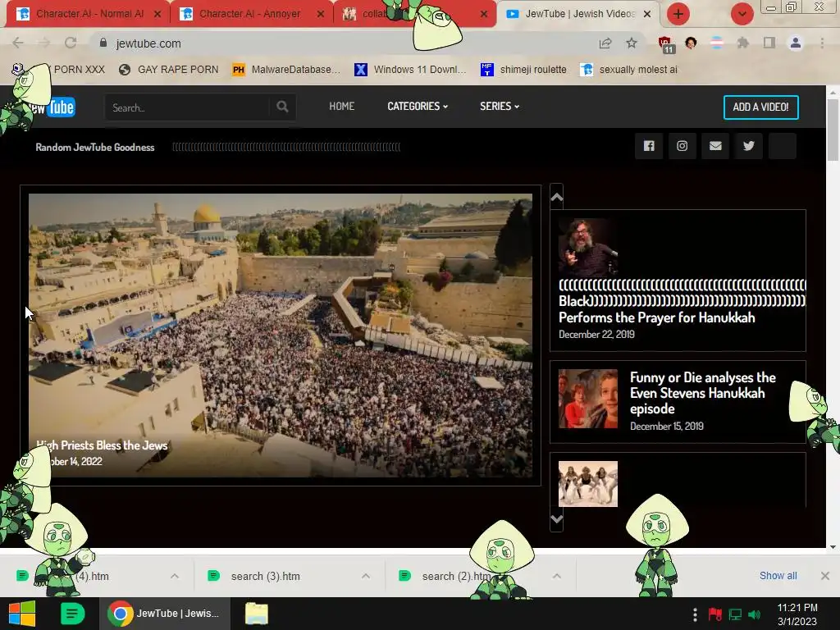Click the JewTube taskbar Chrome button
840x630 pixels.
point(164,614)
